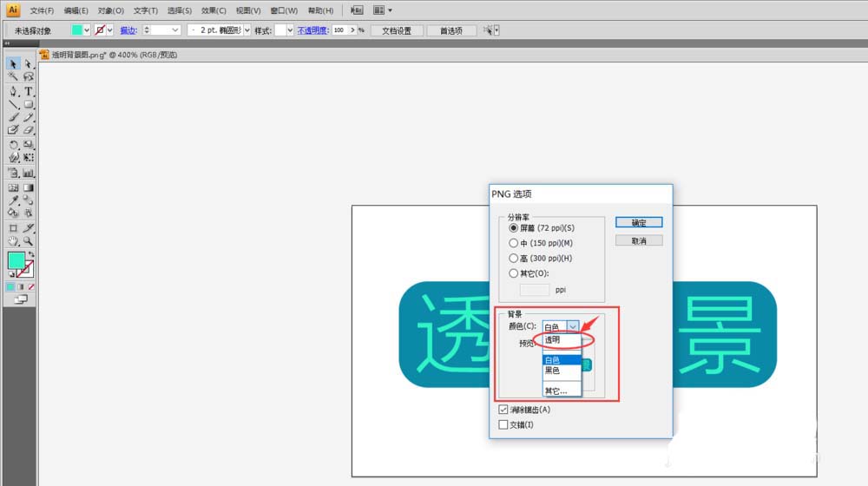Activate the Type (T) tool
This screenshot has height=486, width=868.
pyautogui.click(x=29, y=91)
